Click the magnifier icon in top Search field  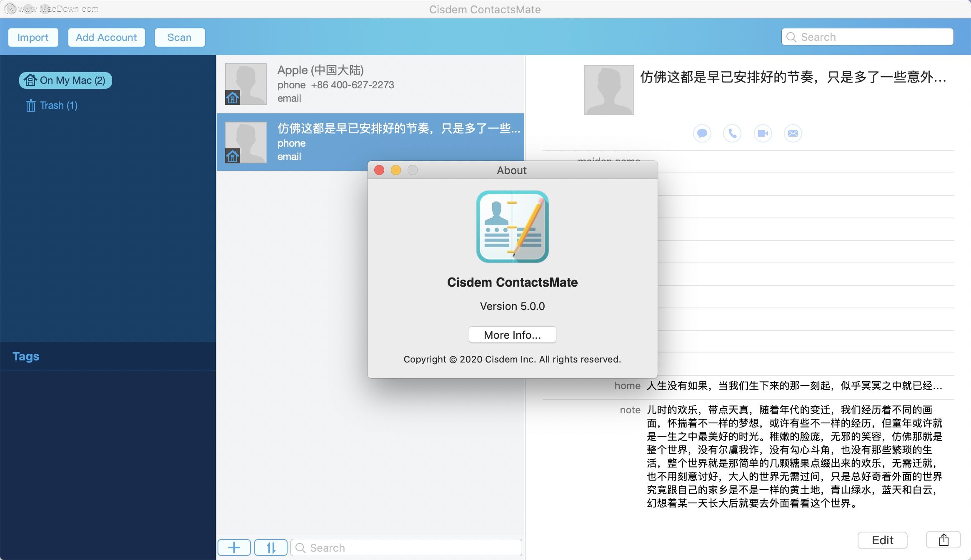791,37
